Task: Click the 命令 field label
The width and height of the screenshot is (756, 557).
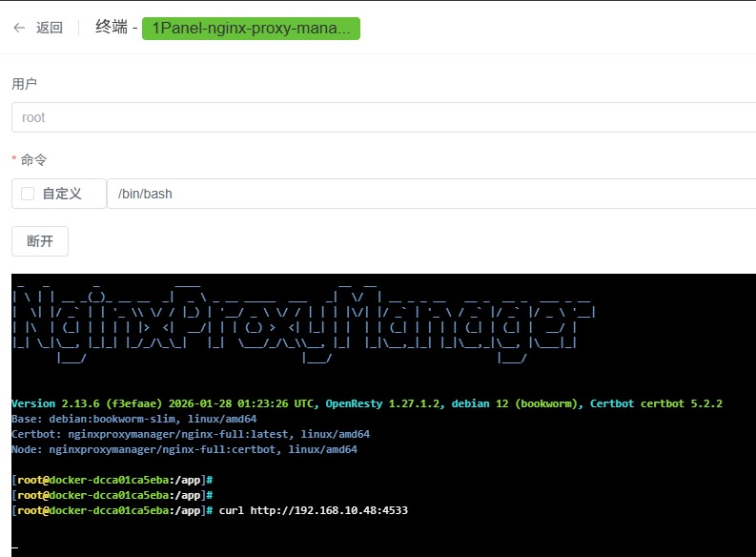Action: [x=33, y=160]
